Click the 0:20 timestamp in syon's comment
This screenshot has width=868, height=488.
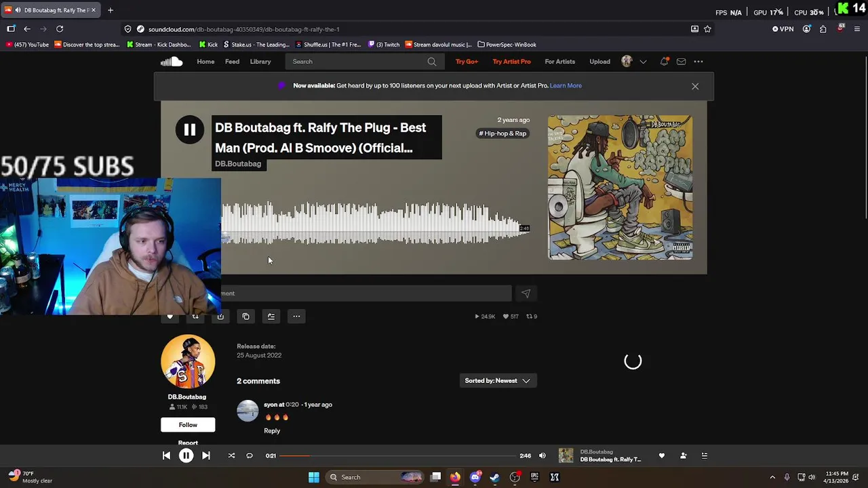(x=292, y=405)
